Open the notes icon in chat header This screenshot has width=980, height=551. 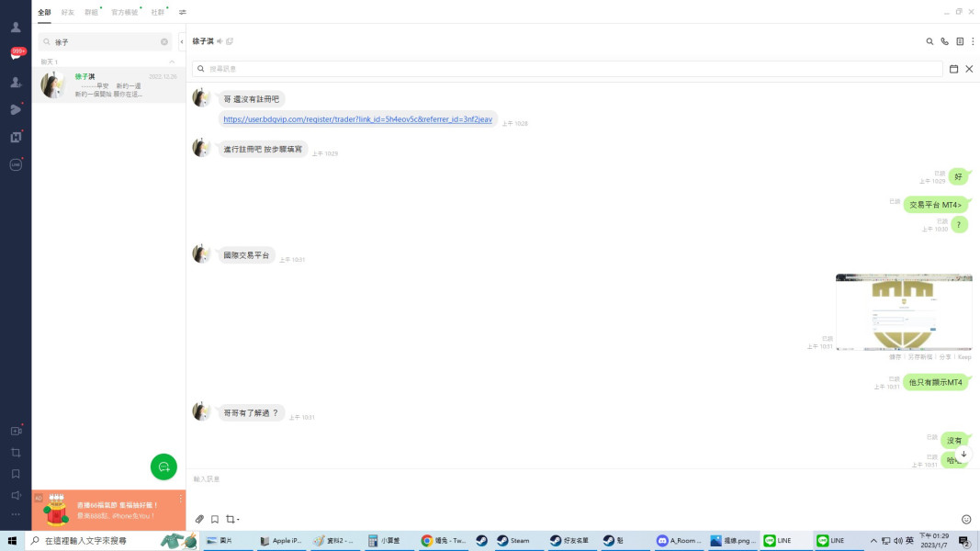[960, 41]
